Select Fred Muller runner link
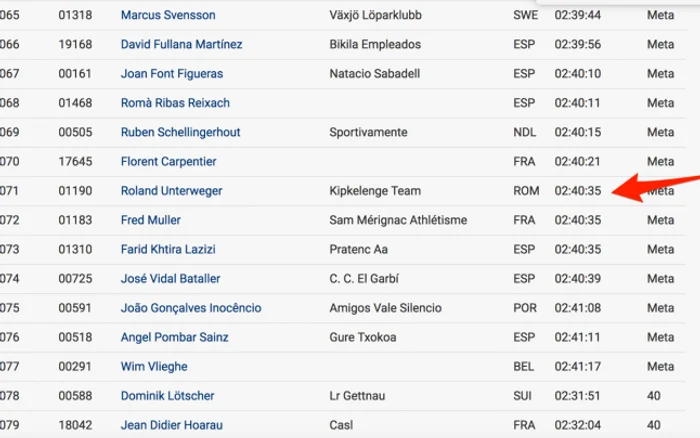This screenshot has width=700, height=438. click(150, 220)
